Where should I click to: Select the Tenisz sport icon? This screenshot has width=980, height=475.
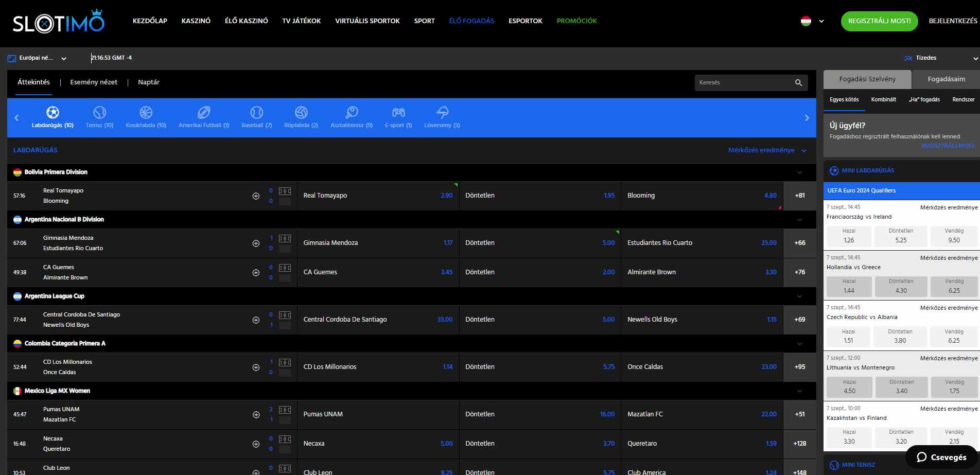(x=99, y=112)
